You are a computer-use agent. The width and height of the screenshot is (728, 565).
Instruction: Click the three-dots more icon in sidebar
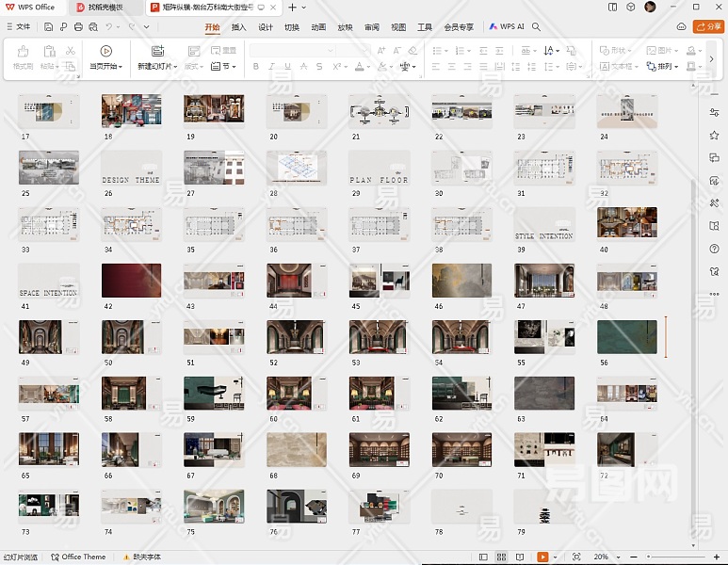click(715, 294)
